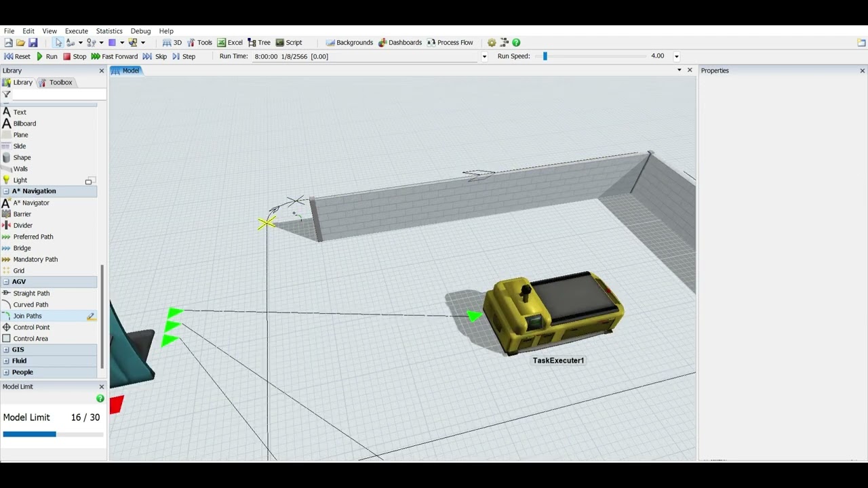Run the simulation

coord(46,56)
